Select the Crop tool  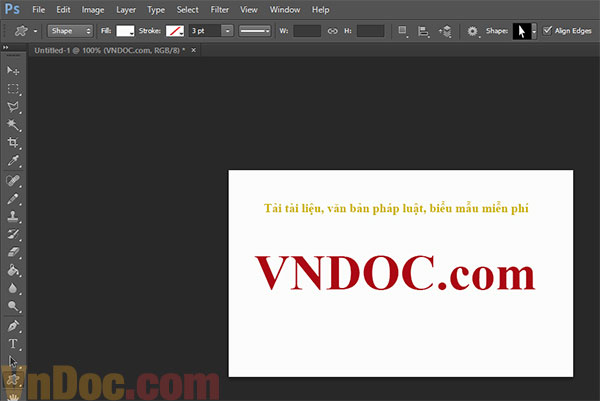[13, 143]
